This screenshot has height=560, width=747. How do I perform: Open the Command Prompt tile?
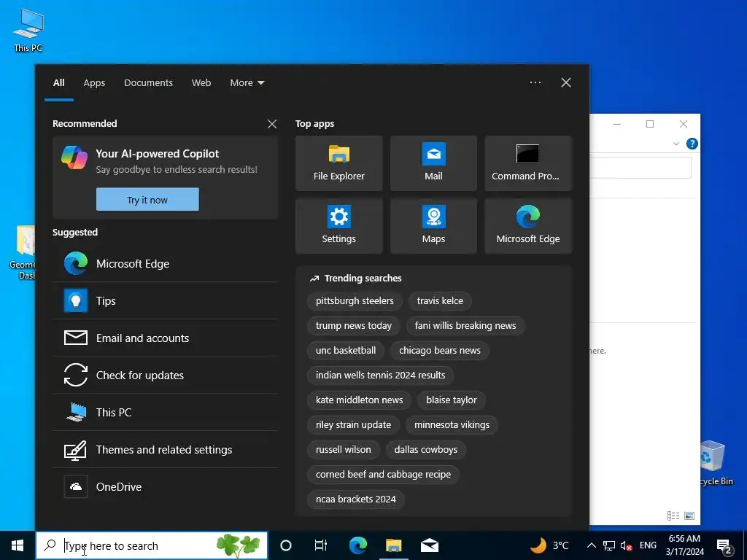click(528, 163)
